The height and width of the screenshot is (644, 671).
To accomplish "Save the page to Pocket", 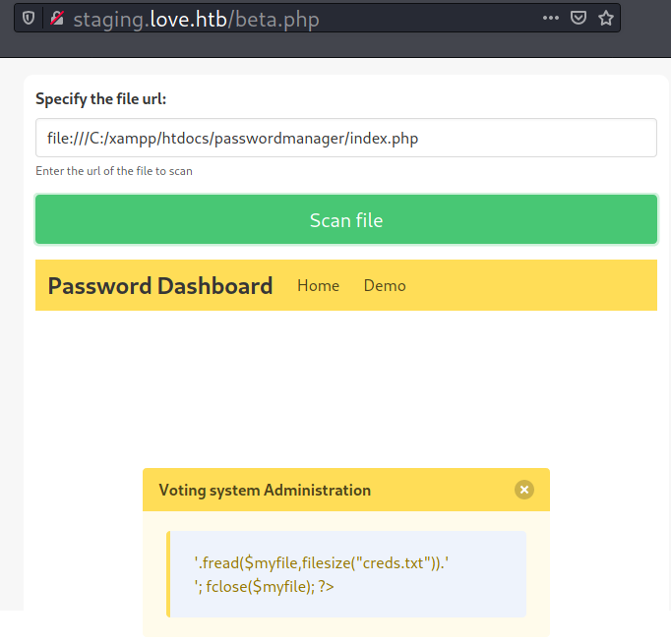I will [x=579, y=19].
